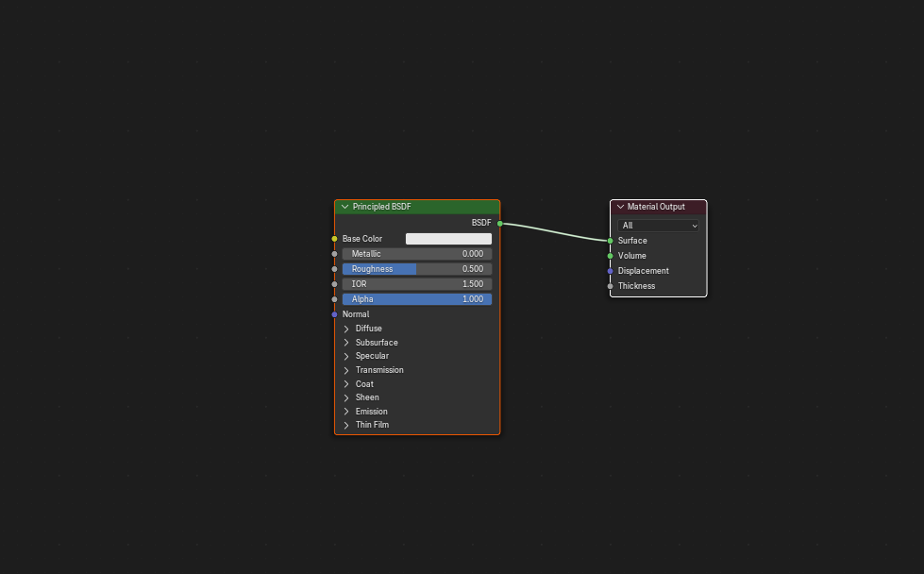Click the IOR input socket
Image resolution: width=924 pixels, height=574 pixels.
(x=335, y=284)
